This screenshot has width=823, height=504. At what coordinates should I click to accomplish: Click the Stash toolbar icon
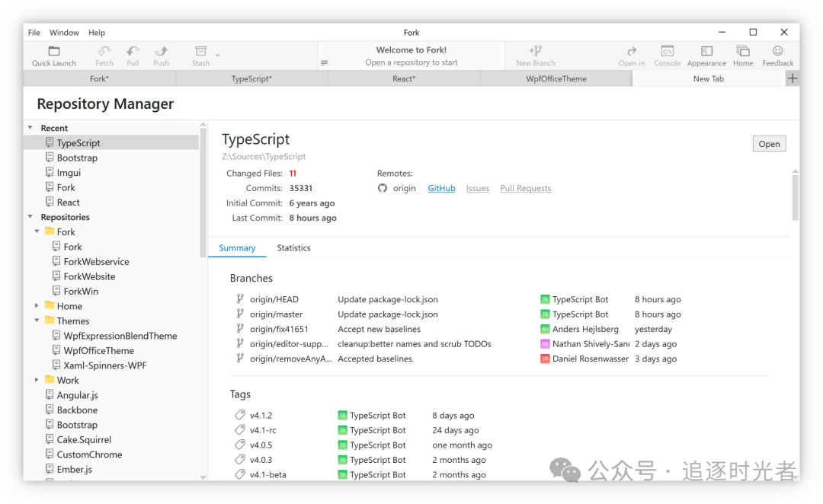click(x=200, y=52)
